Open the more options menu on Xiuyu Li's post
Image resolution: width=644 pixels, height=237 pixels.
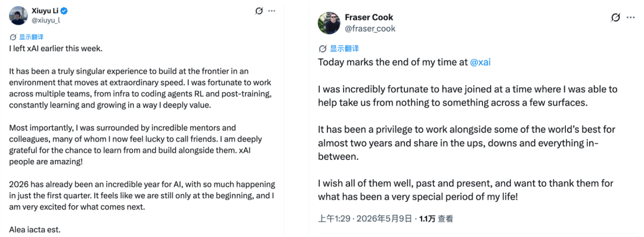[271, 11]
